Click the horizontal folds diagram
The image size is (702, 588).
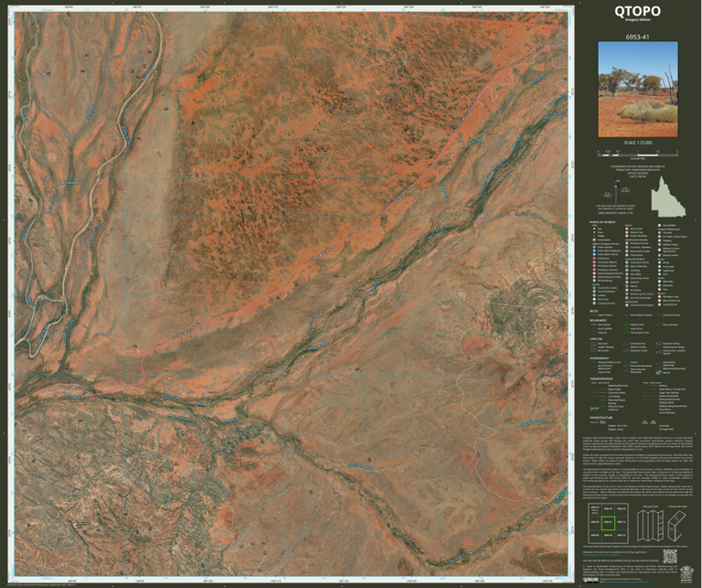point(677,526)
